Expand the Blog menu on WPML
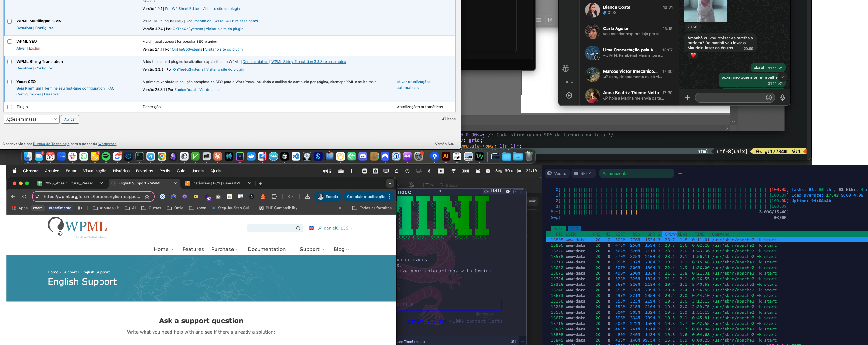This screenshot has width=868, height=345. point(341,249)
